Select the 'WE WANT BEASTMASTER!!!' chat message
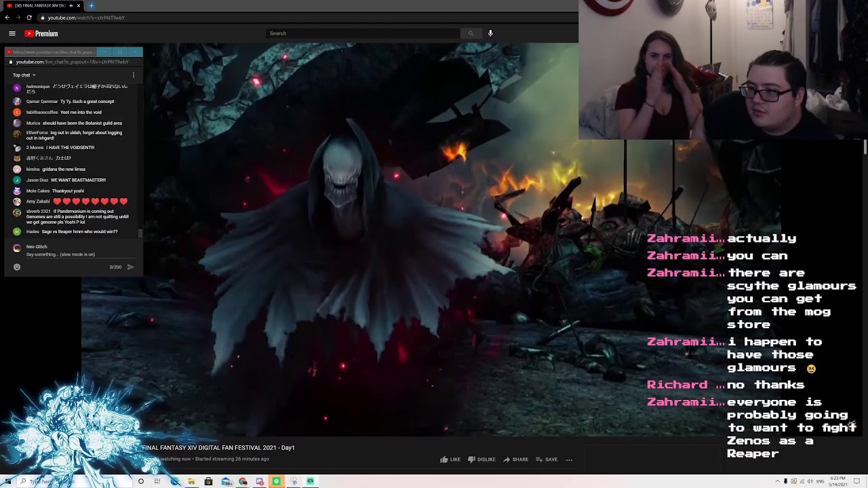Screen dimensions: 868x488 point(78,180)
